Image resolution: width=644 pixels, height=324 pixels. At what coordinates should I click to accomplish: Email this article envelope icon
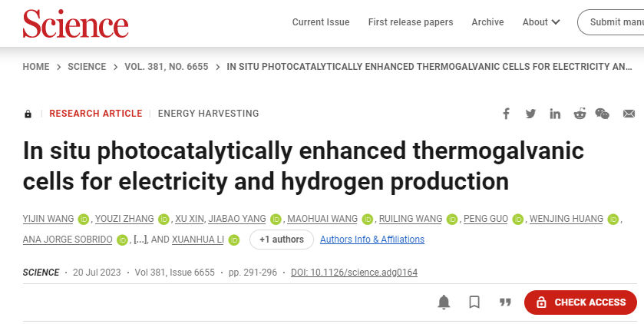(x=629, y=114)
